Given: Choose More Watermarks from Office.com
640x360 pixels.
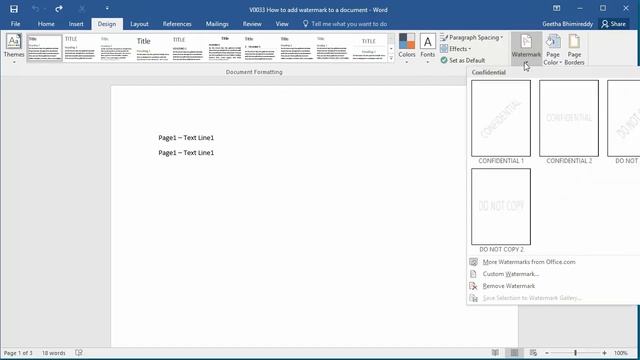Looking at the screenshot, I should tap(529, 262).
